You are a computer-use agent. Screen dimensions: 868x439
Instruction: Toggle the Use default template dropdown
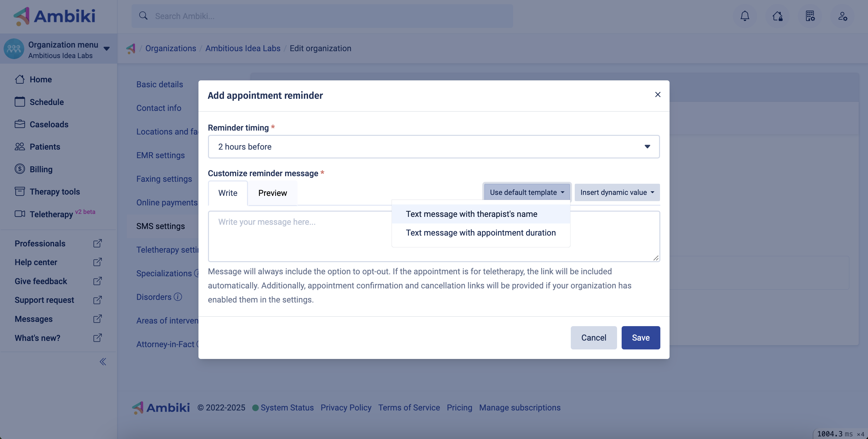[x=526, y=192]
